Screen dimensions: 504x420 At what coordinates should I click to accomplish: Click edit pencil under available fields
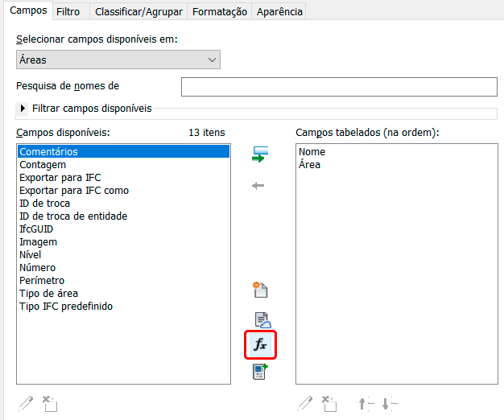pos(26,403)
